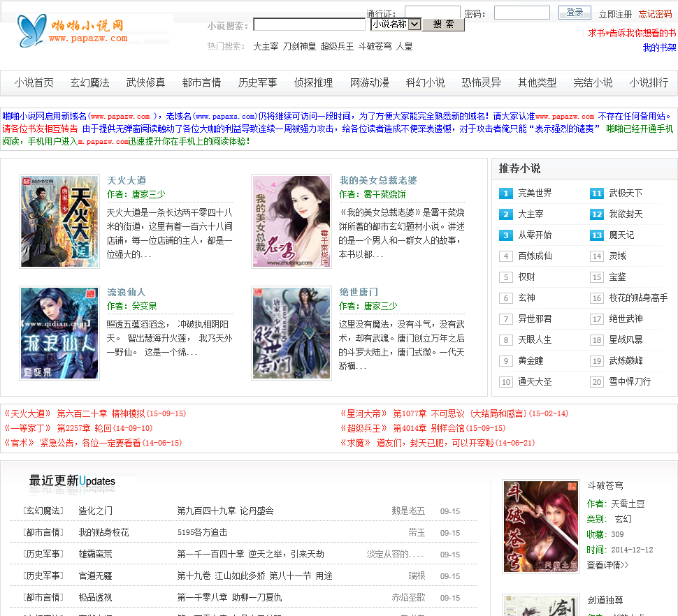Select hot search term 斗破苍穹
678x616 pixels.
(x=375, y=46)
